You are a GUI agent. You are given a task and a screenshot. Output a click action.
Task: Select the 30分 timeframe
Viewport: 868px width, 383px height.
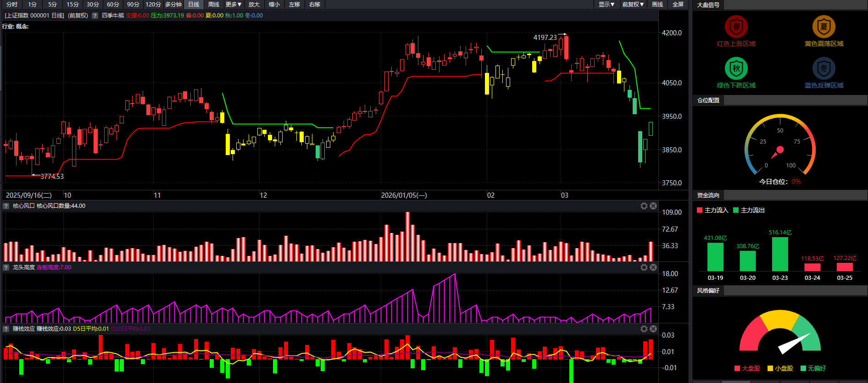93,5
